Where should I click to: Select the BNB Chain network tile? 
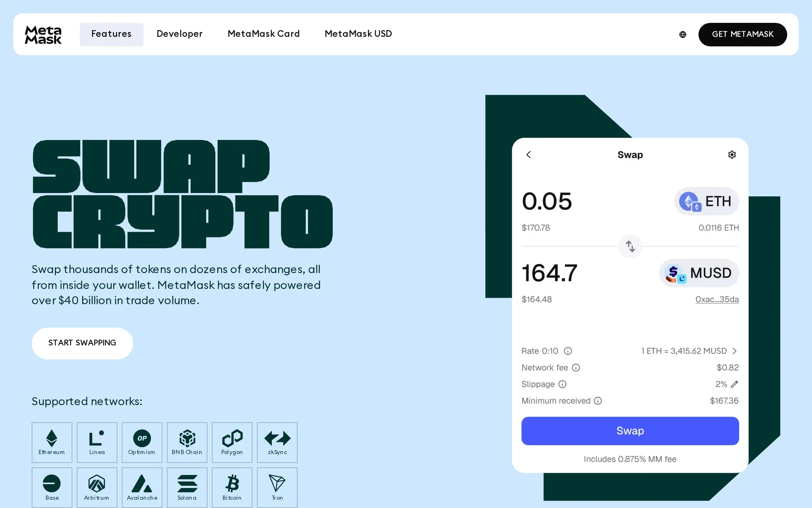[x=187, y=442]
